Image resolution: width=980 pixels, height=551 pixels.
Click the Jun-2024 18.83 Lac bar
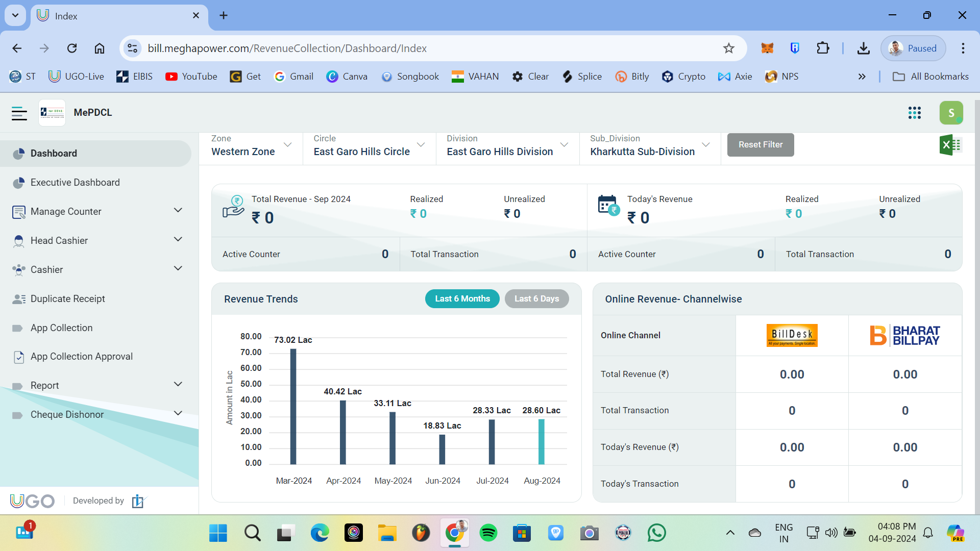point(442,449)
